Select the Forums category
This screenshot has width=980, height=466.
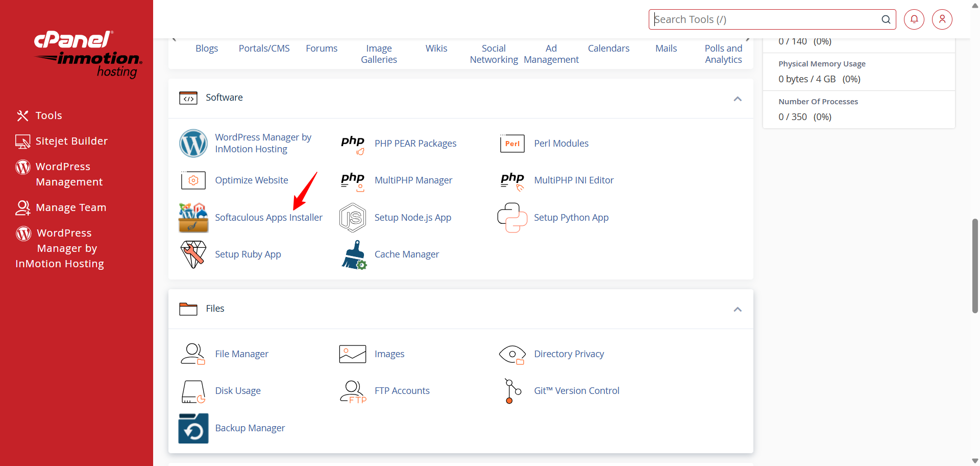click(322, 49)
